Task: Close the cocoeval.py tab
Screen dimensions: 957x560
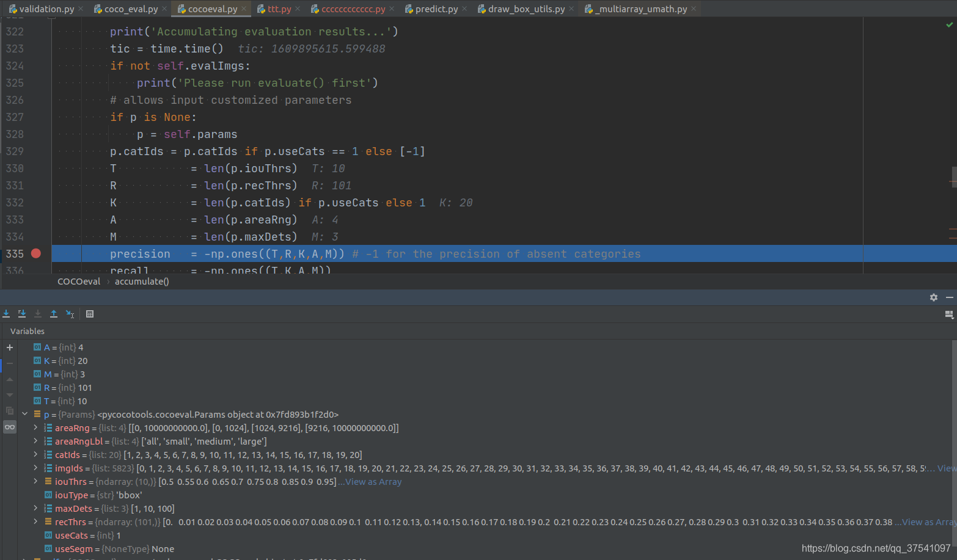Action: pyautogui.click(x=244, y=9)
